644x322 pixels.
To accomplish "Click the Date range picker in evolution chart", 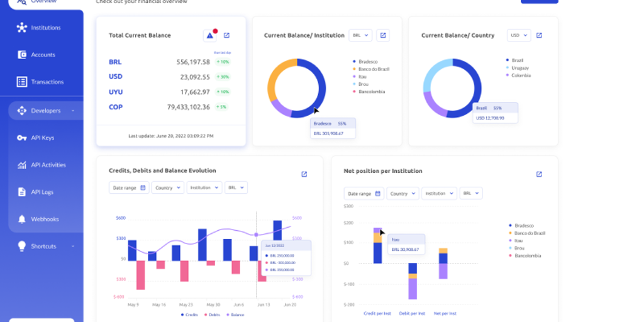I will point(129,187).
